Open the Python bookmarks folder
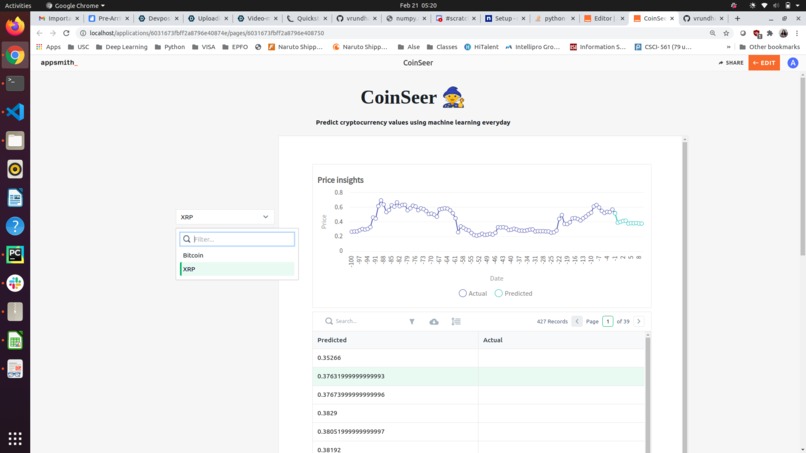 click(x=170, y=47)
